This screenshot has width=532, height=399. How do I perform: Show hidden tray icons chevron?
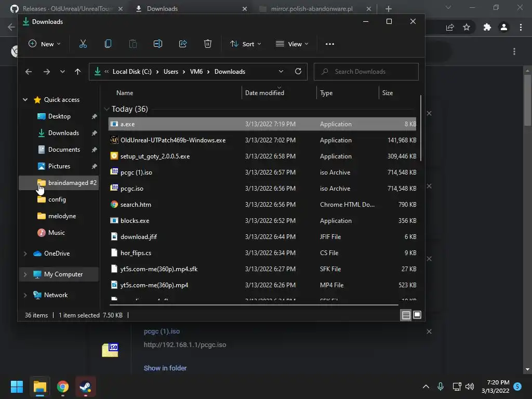(x=426, y=387)
